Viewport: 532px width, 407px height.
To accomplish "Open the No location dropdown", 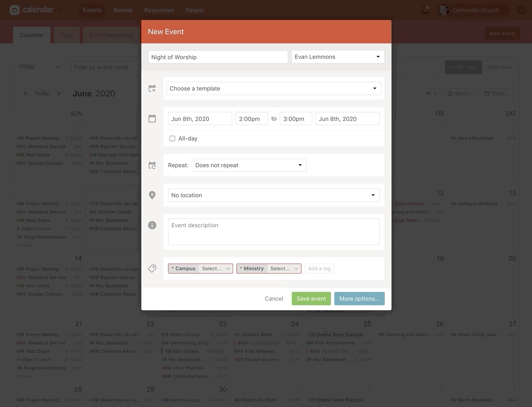I will pos(274,195).
